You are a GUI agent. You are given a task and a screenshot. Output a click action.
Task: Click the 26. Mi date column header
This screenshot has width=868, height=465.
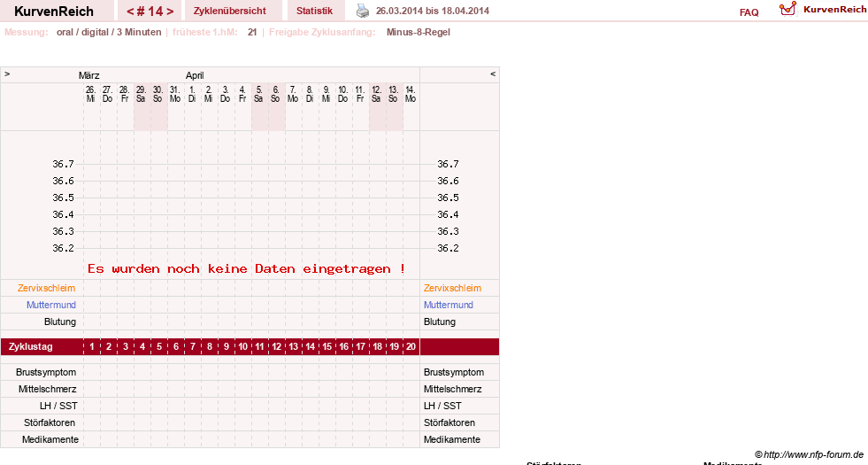click(x=91, y=94)
